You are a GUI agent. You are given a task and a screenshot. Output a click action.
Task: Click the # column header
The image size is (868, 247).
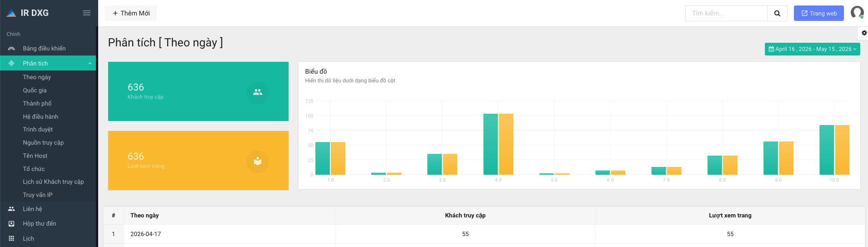pos(113,216)
